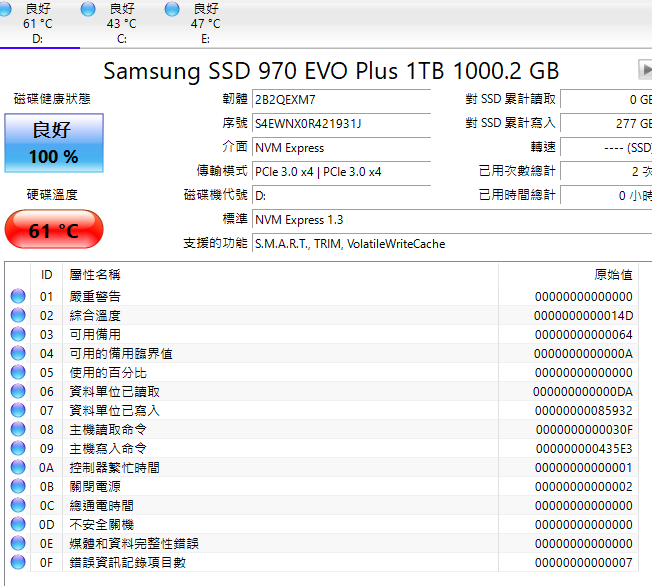Screen dimensions: 652x586
Task: Click the 原始值 column header
Action: pos(568,274)
